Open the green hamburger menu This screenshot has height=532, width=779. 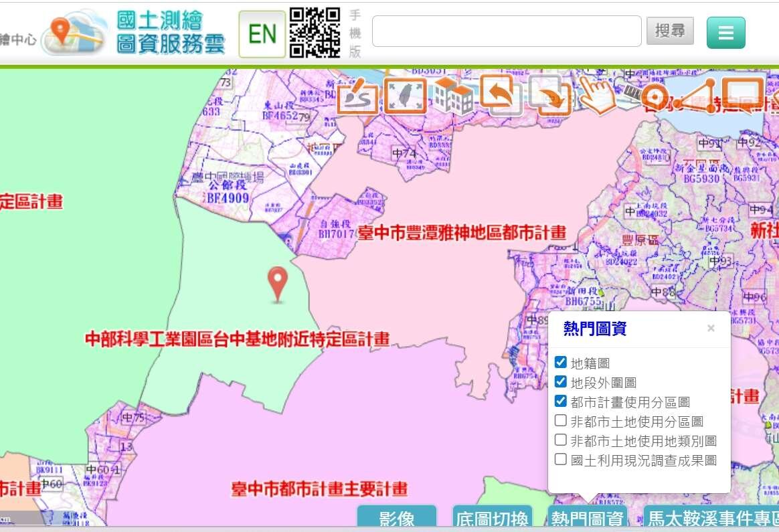pyautogui.click(x=725, y=33)
